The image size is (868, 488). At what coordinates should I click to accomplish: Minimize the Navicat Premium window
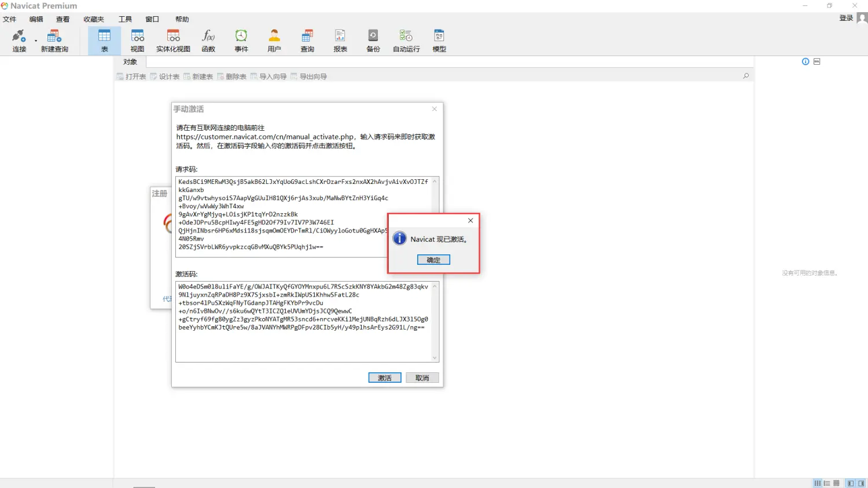[x=805, y=6]
